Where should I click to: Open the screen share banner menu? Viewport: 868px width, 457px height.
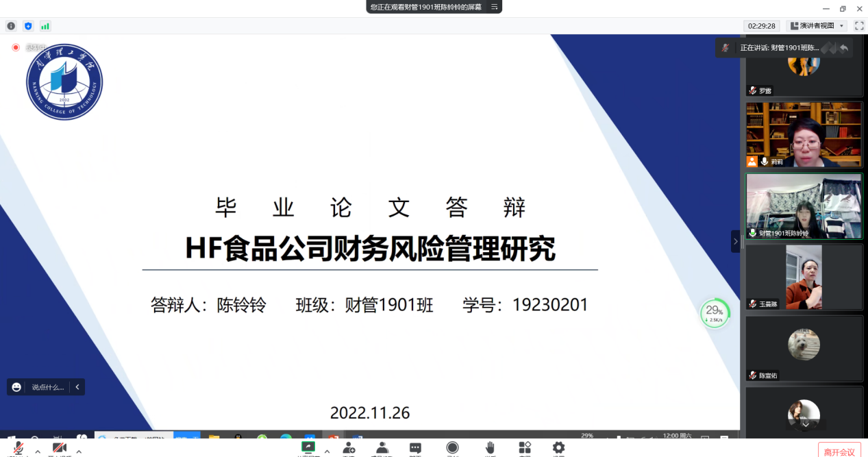click(x=494, y=7)
